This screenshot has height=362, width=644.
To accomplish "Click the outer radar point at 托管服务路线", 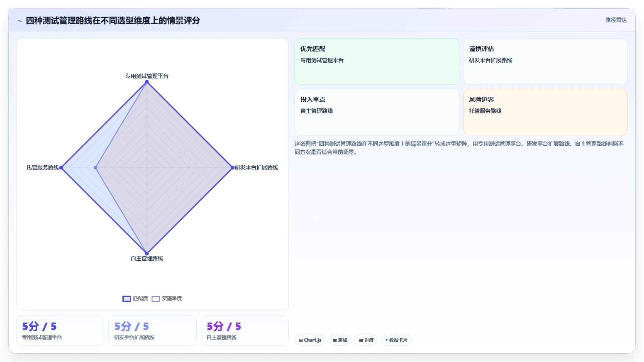I will tap(61, 168).
